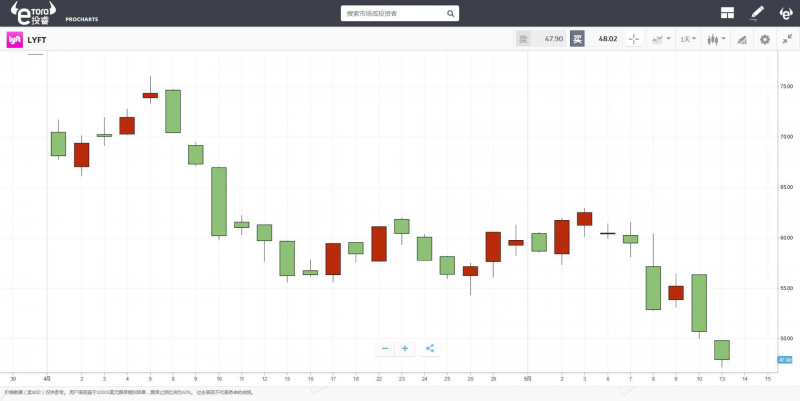The width and height of the screenshot is (800, 401).
Task: Zoom in the chart with plus button
Action: click(405, 348)
